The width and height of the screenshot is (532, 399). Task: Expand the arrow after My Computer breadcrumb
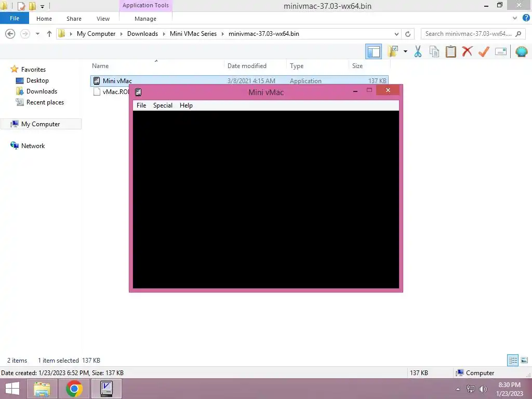122,34
